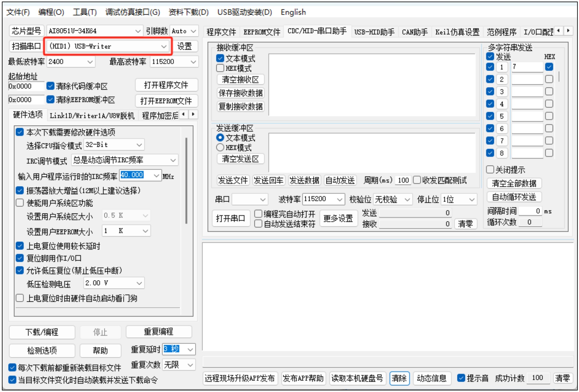The width and height of the screenshot is (579, 392).
Task: Expand (HID1) USB-Writer port dropdown
Action: [x=164, y=46]
